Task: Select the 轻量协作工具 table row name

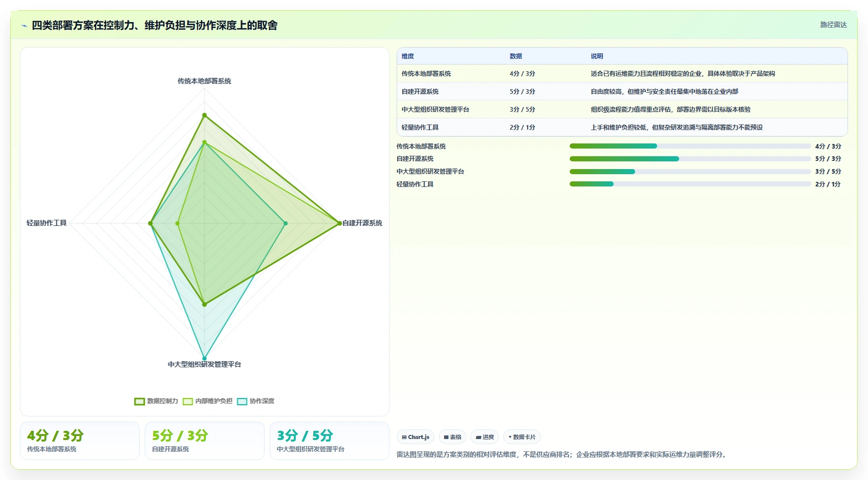Action: (x=420, y=128)
